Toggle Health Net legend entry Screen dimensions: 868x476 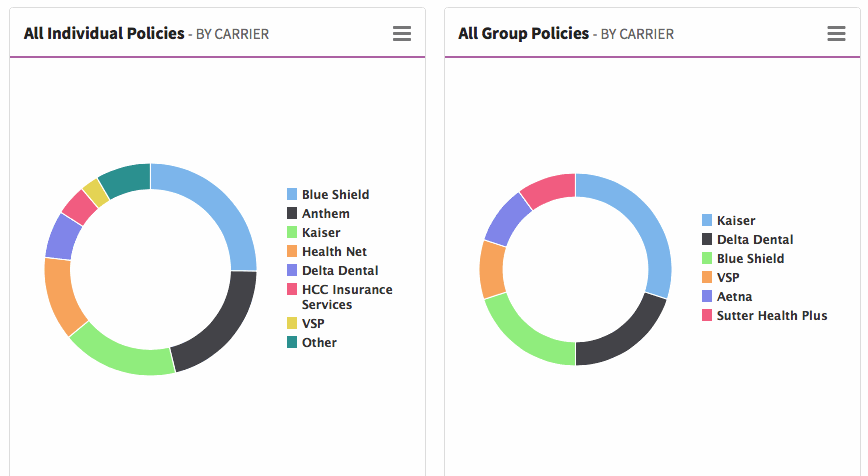click(334, 252)
